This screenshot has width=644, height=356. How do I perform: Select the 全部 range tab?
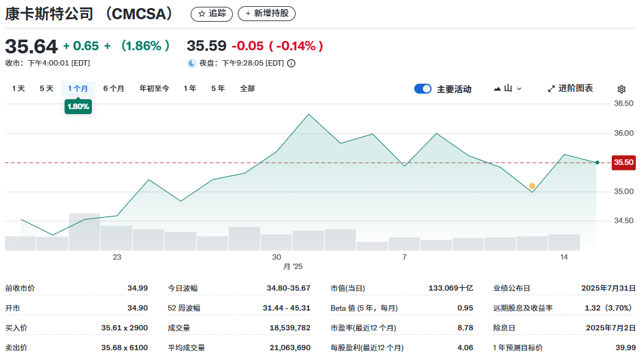[248, 89]
